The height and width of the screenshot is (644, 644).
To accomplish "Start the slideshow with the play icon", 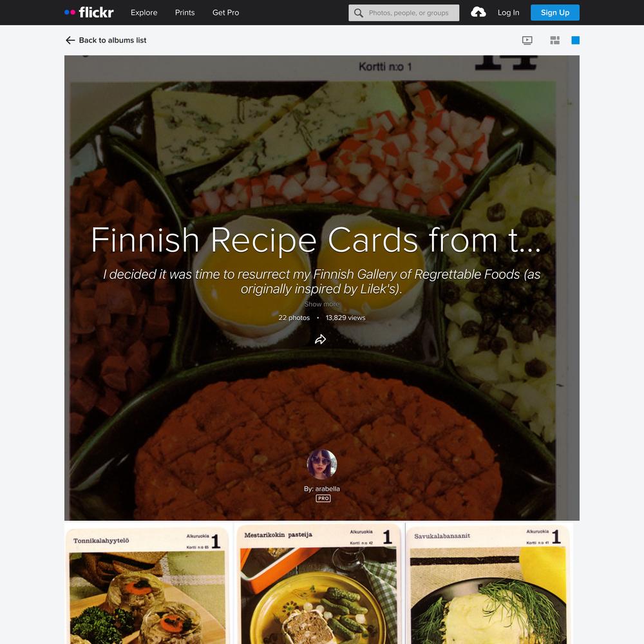I will coord(527,40).
